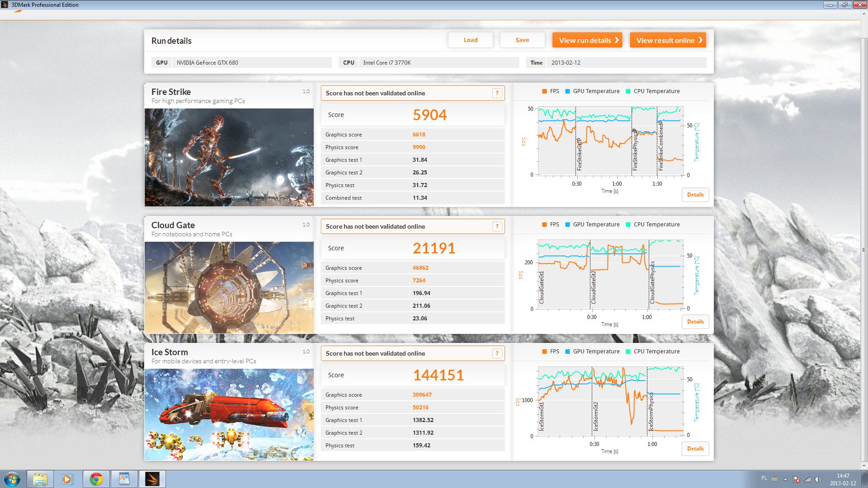Click the help question mark in Fire Strike panel

click(497, 93)
